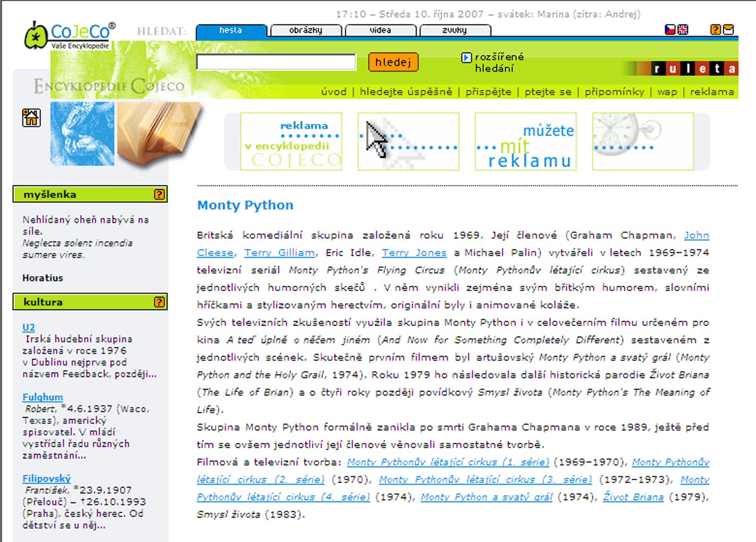Switch to the zvuky tab
Viewport: 756px width, 542px height.
coord(455,31)
